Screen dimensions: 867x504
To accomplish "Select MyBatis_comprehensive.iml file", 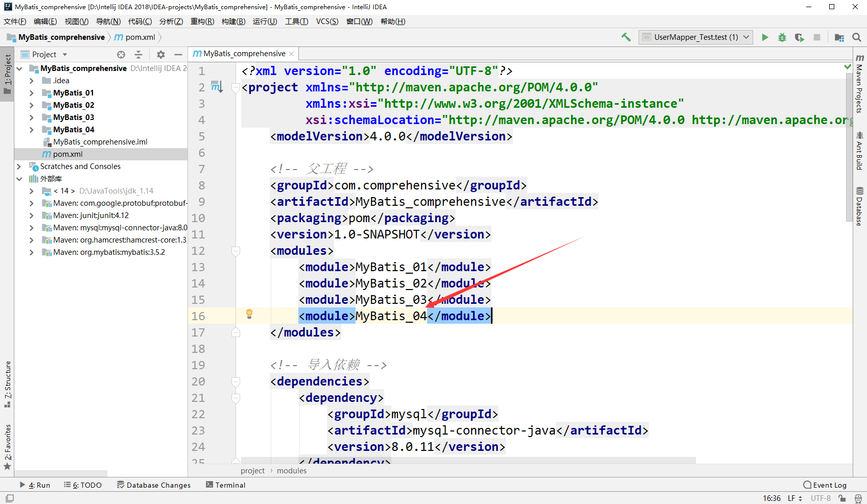I will point(101,142).
